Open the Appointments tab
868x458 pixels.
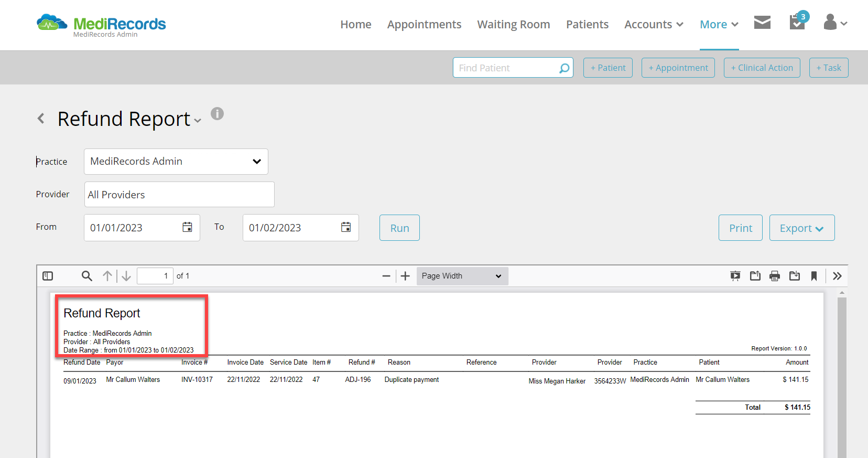pos(424,25)
